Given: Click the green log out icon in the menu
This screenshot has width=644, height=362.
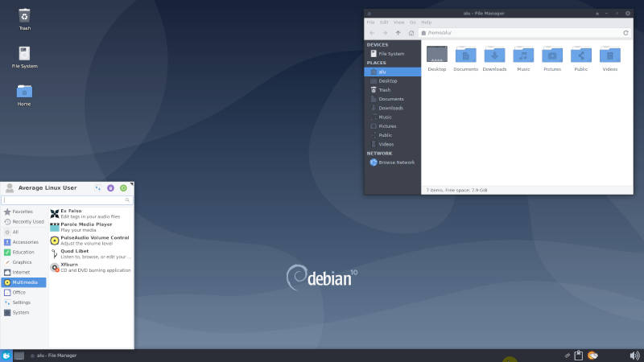Looking at the screenshot, I should tap(123, 188).
